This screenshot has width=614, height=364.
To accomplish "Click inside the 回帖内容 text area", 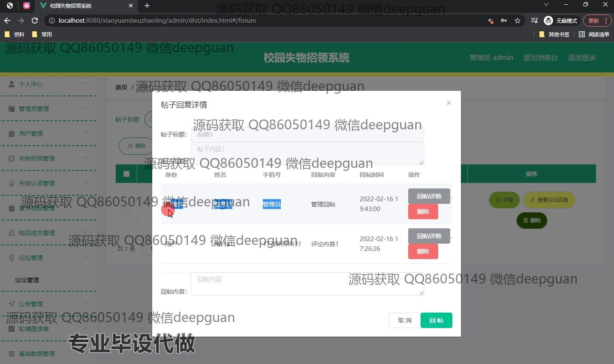I will coord(307,283).
